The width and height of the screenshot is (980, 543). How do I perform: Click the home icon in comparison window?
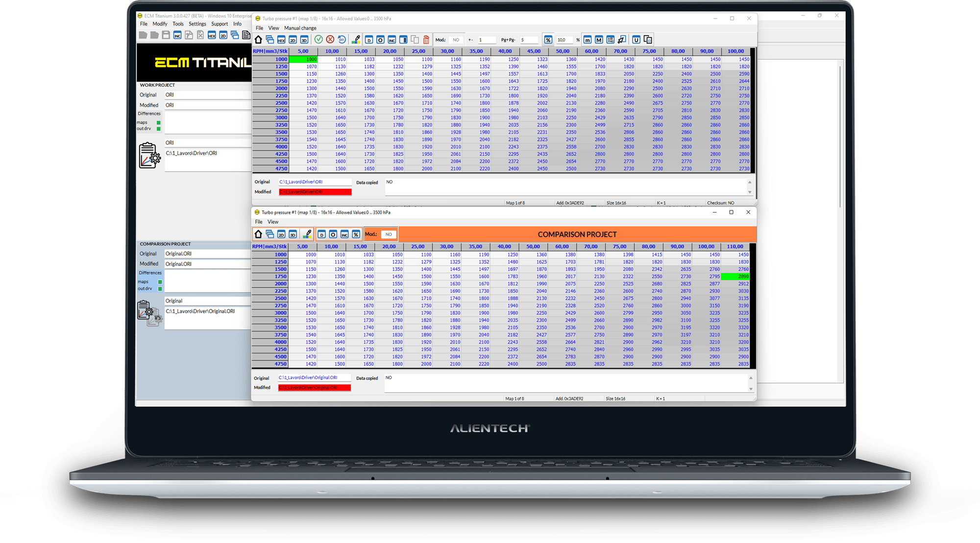(x=258, y=234)
